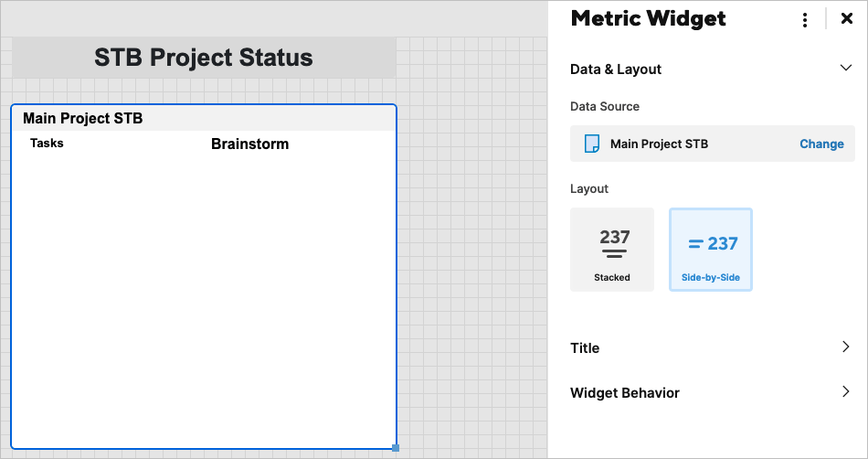Click the Brainstorm metric value
Image resolution: width=868 pixels, height=459 pixels.
(249, 144)
